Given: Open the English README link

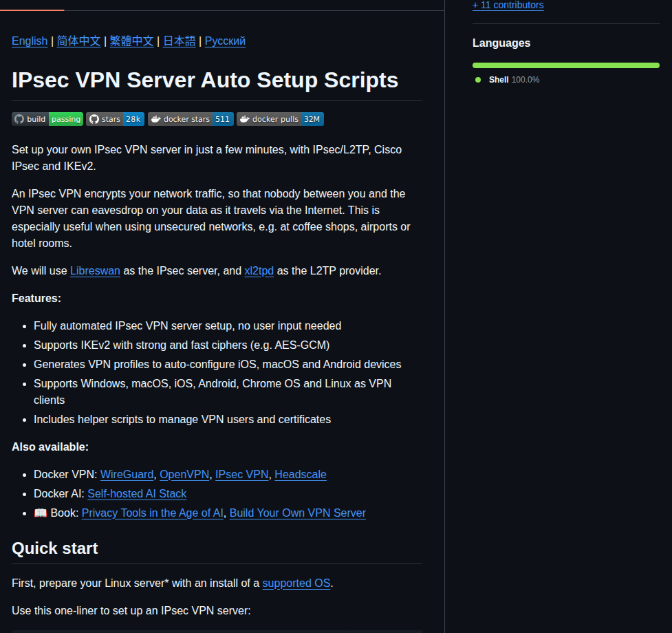Looking at the screenshot, I should (30, 41).
